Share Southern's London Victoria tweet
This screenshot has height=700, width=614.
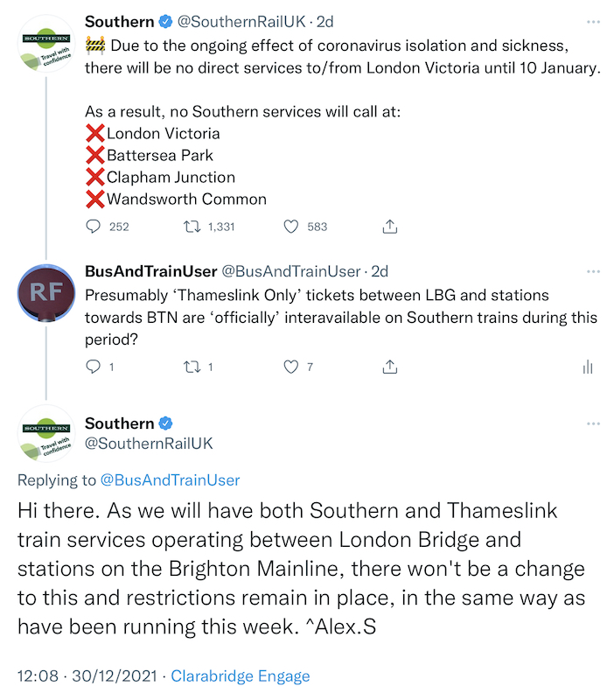click(x=391, y=227)
